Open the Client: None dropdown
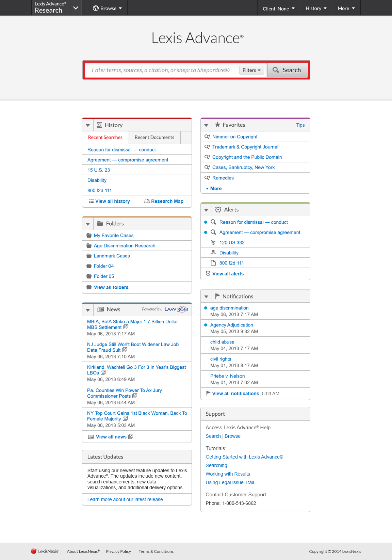This screenshot has width=392, height=560. [x=279, y=9]
